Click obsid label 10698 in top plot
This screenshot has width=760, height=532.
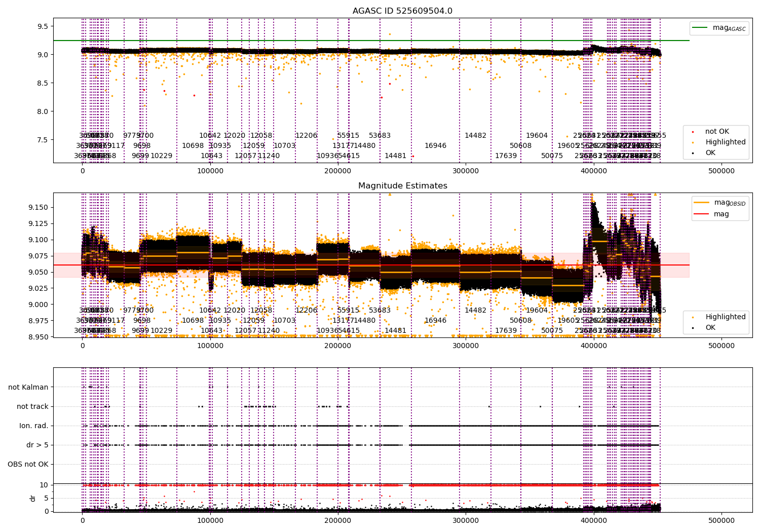(193, 145)
